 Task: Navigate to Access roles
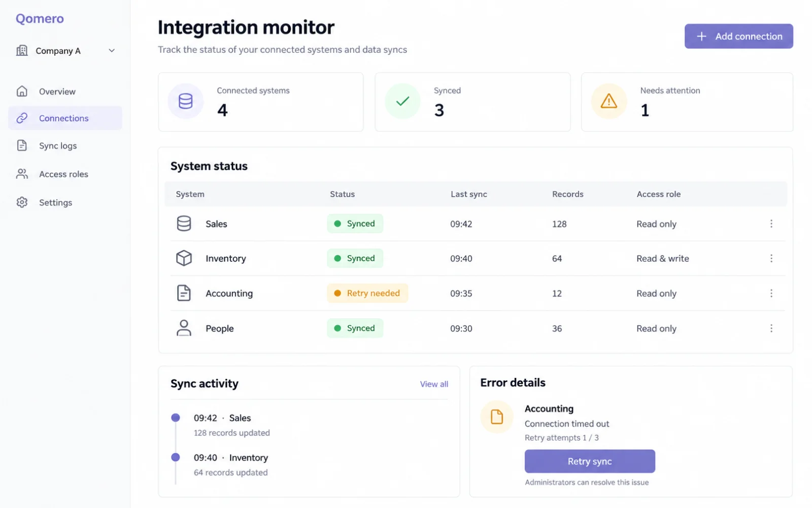(65, 174)
